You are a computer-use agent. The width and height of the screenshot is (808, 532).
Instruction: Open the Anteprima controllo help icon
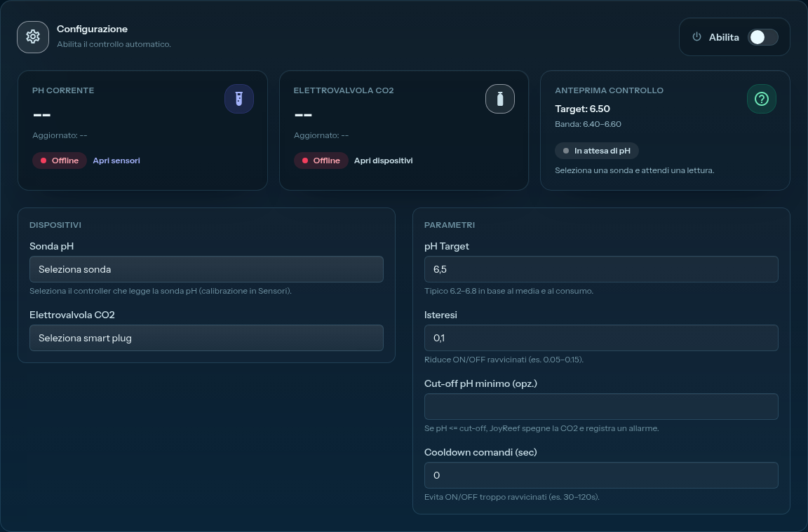point(762,99)
